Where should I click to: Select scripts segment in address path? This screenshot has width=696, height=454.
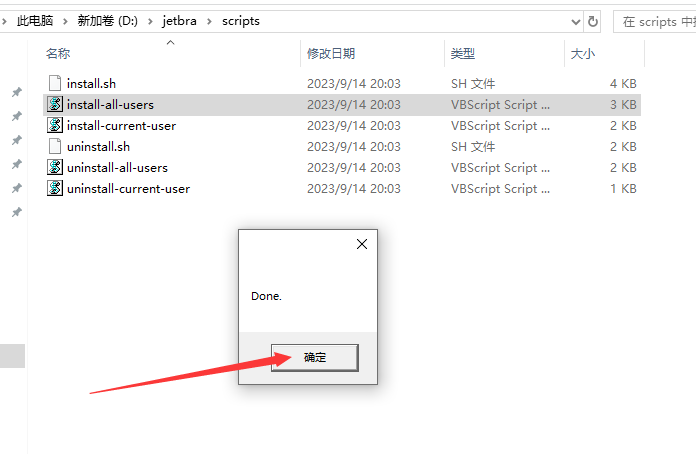[x=241, y=21]
